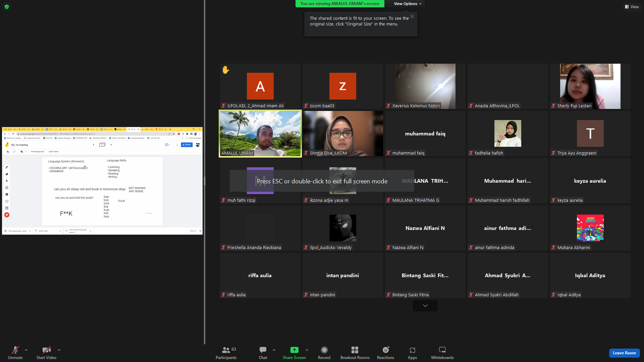The width and height of the screenshot is (644, 362).
Task: Select the muhammad faiq participant tile
Action: coord(425,133)
